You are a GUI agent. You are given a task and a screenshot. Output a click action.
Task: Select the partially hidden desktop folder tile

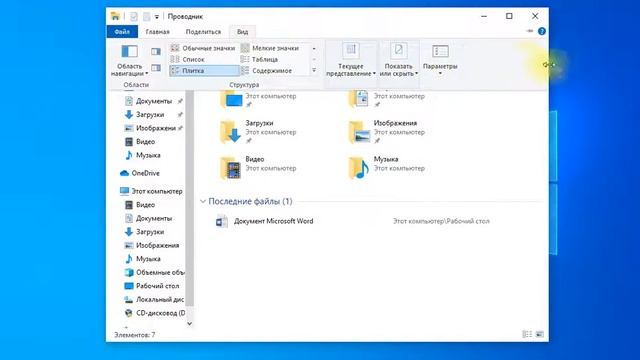(x=259, y=100)
